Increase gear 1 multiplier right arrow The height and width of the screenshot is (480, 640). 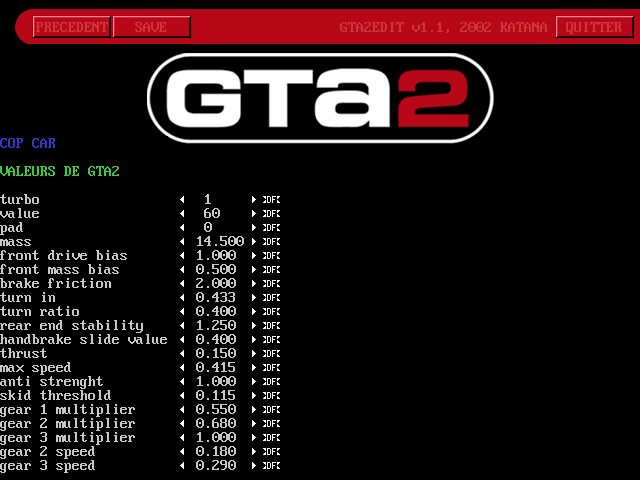pos(253,409)
